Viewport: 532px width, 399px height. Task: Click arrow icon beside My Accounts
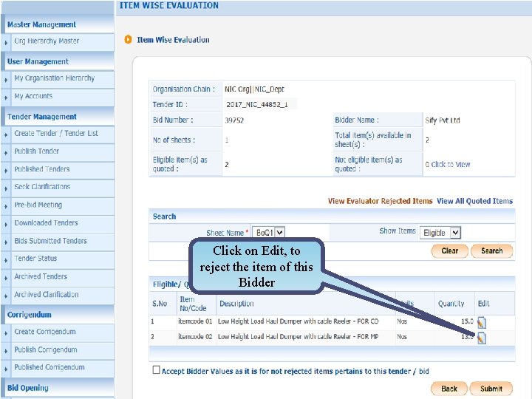(x=6, y=98)
